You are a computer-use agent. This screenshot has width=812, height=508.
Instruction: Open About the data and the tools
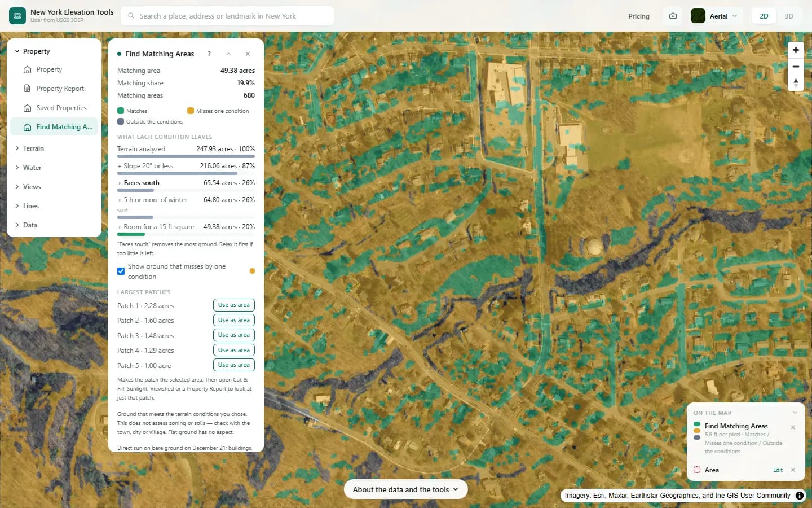point(406,489)
